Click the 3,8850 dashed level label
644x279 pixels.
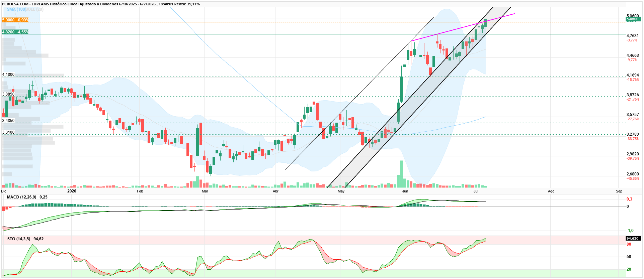tap(8, 94)
